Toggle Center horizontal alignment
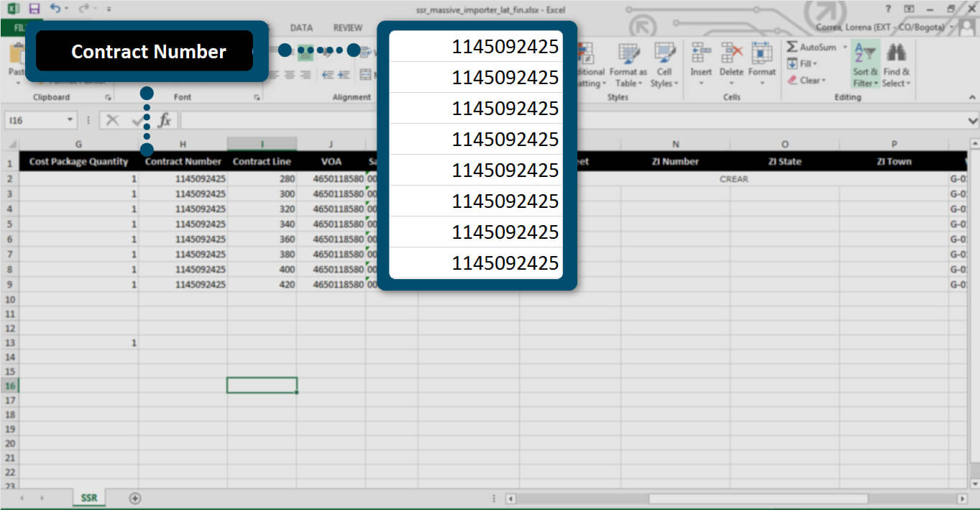The image size is (980, 510). coord(289,74)
